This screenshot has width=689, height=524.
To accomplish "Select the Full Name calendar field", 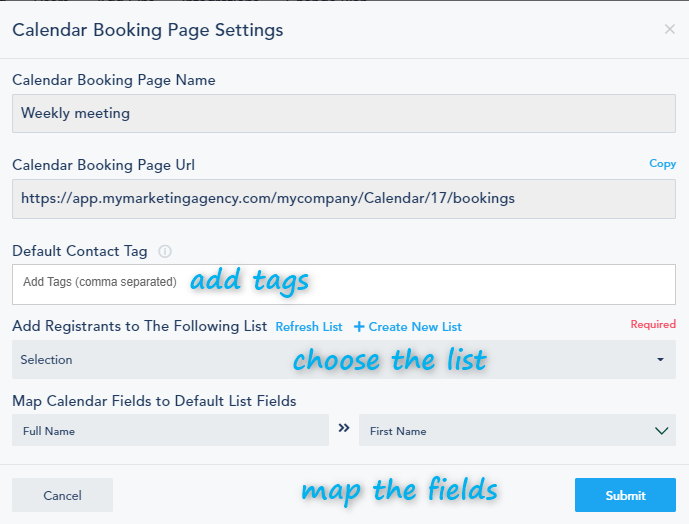I will 170,431.
